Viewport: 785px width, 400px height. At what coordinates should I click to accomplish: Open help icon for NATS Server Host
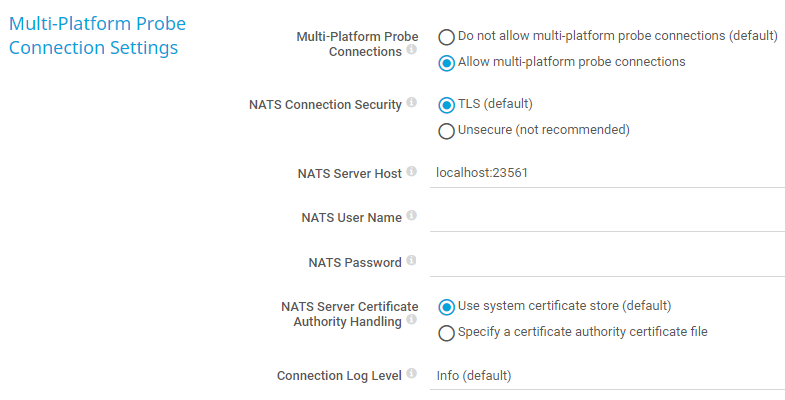(x=412, y=172)
